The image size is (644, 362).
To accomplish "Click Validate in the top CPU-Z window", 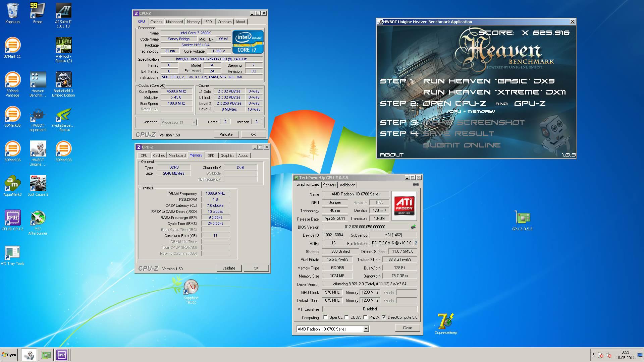I will (226, 134).
